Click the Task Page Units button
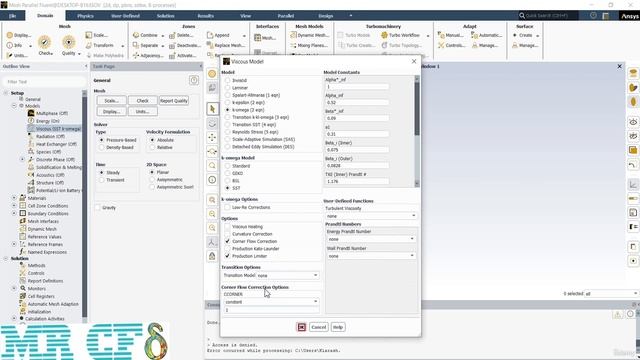The width and height of the screenshot is (640, 360). tap(142, 111)
